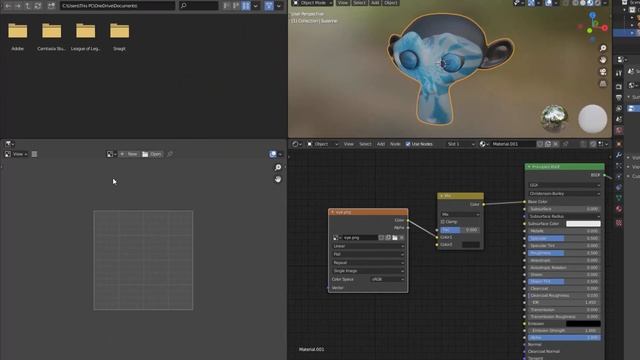Image resolution: width=640 pixels, height=360 pixels.
Task: Create new folder in file browser
Action: 51,6
